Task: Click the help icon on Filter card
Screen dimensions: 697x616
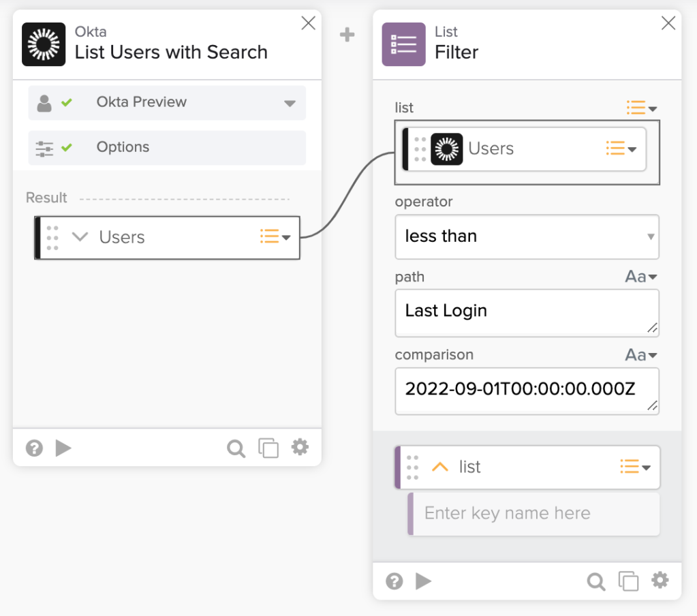Action: pyautogui.click(x=394, y=581)
